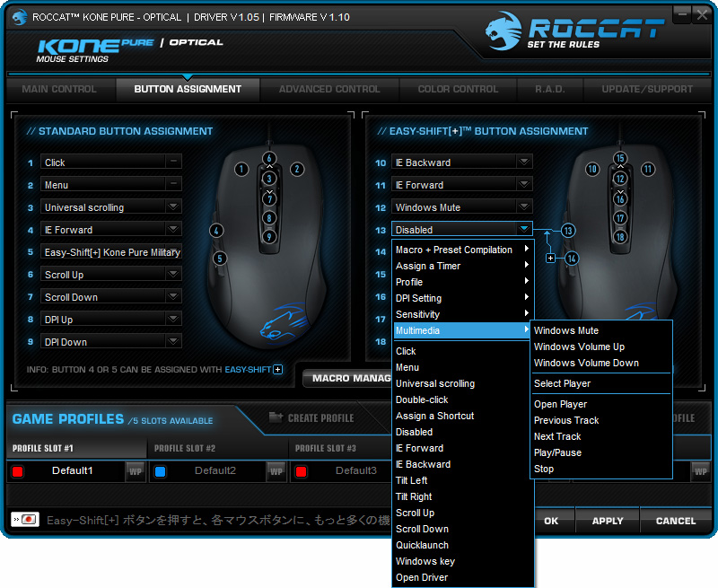Open dropdown for button 8 DPI Up
This screenshot has width=718, height=588.
click(x=173, y=320)
